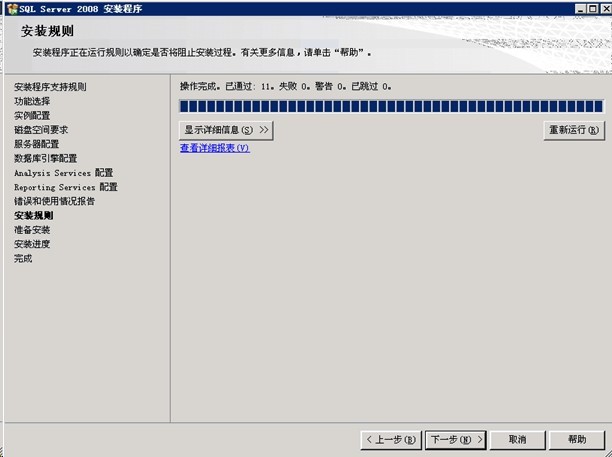The image size is (612, 457).
Task: Select Reporting Services 配置 step
Action: pos(66,187)
